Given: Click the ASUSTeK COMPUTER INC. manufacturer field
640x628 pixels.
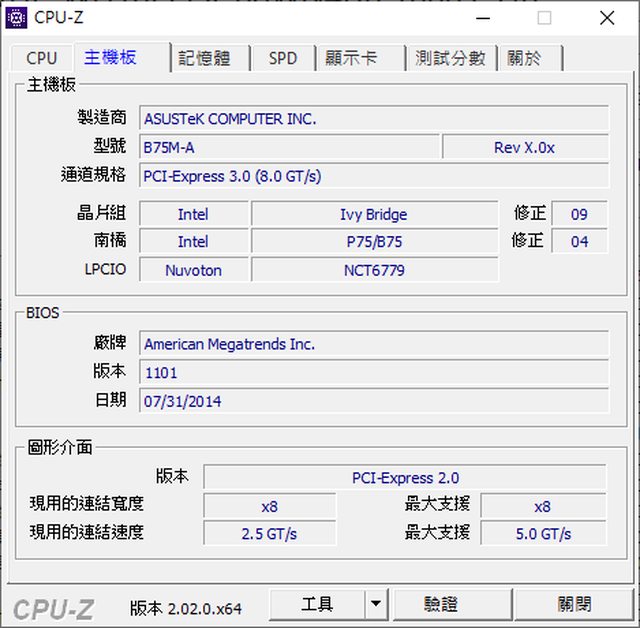Looking at the screenshot, I should 373,119.
